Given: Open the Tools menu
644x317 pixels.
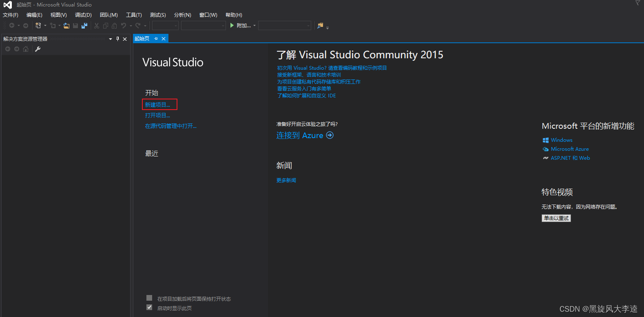Looking at the screenshot, I should click(134, 15).
